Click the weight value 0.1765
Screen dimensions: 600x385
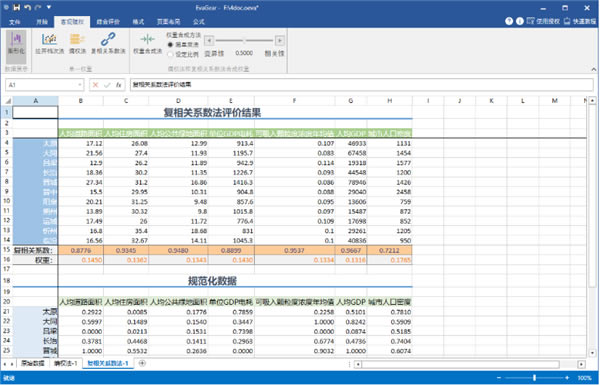(x=390, y=260)
